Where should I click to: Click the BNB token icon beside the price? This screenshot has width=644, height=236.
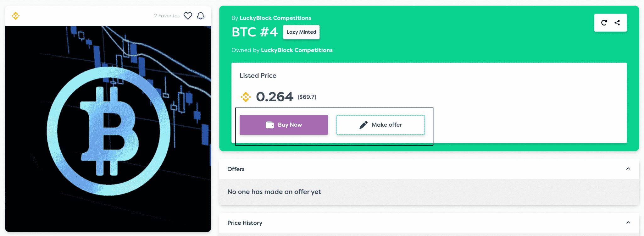pos(246,97)
